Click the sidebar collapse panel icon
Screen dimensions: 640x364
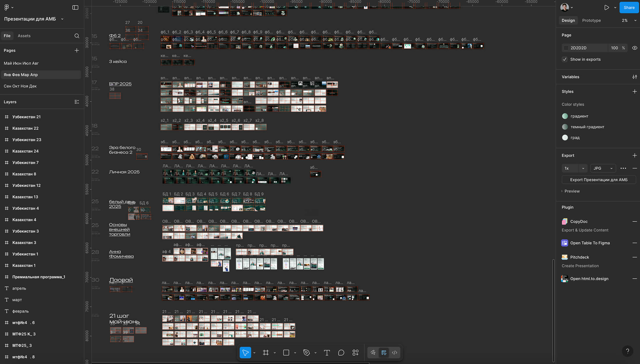tap(75, 8)
